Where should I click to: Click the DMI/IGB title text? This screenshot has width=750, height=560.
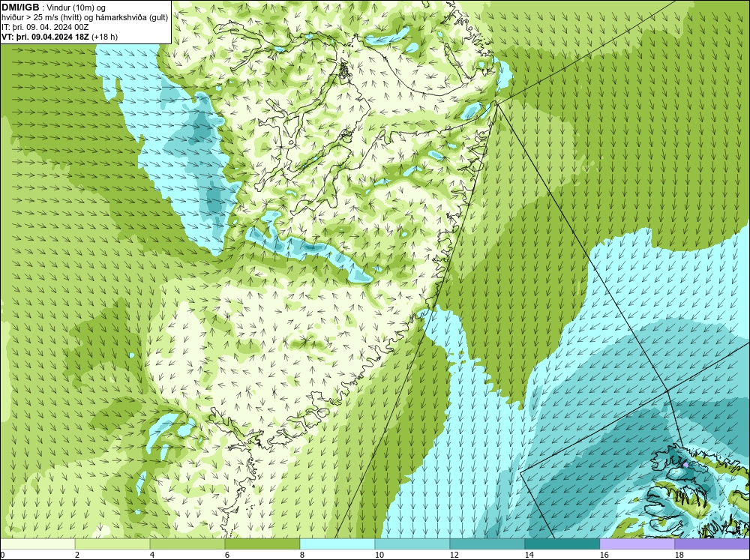point(20,7)
